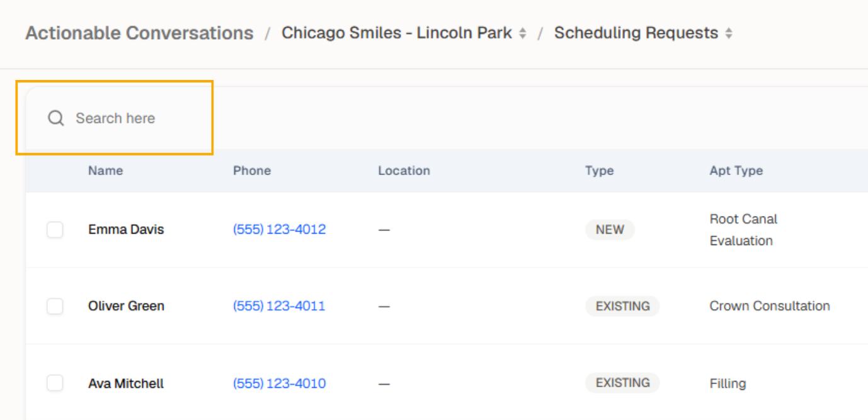
Task: Tick the Oliver Green row checkbox
Action: click(x=55, y=307)
